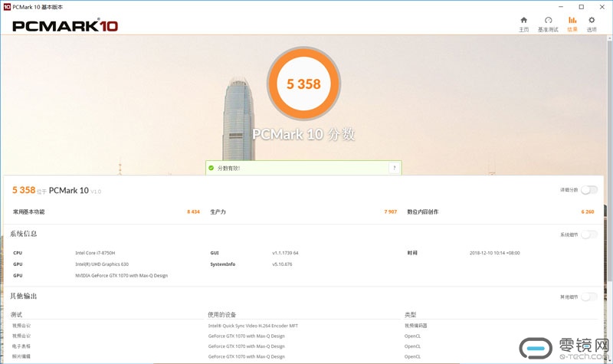
Task: Click the 测试 column header
Action: [17, 314]
